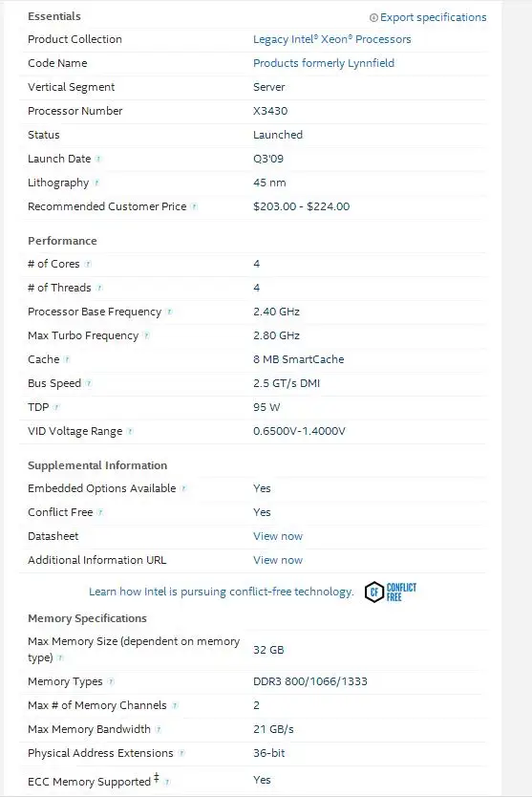Click the Export specifications icon
Screen dimensions: 532x797
coord(373,18)
